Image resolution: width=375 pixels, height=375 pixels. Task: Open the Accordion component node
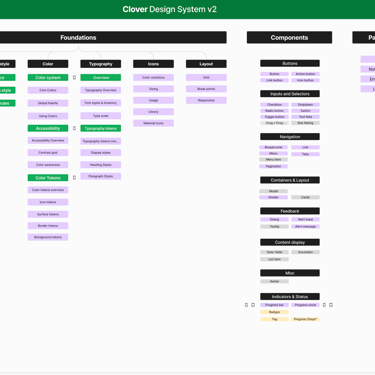(x=305, y=252)
